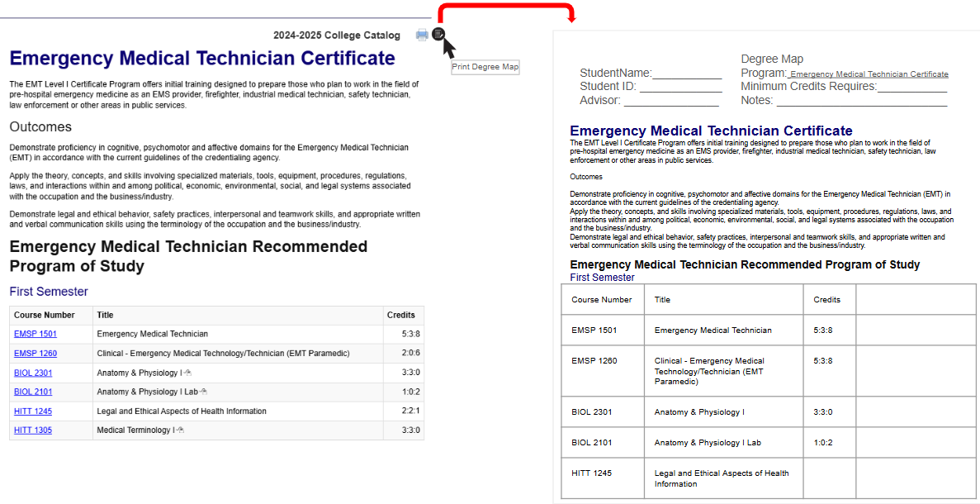Open the EMSP 1501 course link
Screen dimensions: 980x504
point(35,334)
